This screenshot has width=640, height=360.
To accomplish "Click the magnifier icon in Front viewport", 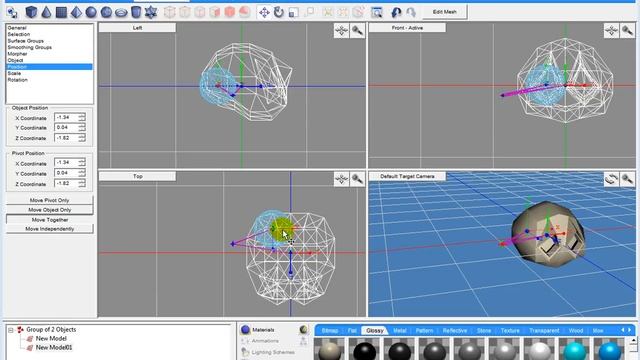I will pos(627,31).
